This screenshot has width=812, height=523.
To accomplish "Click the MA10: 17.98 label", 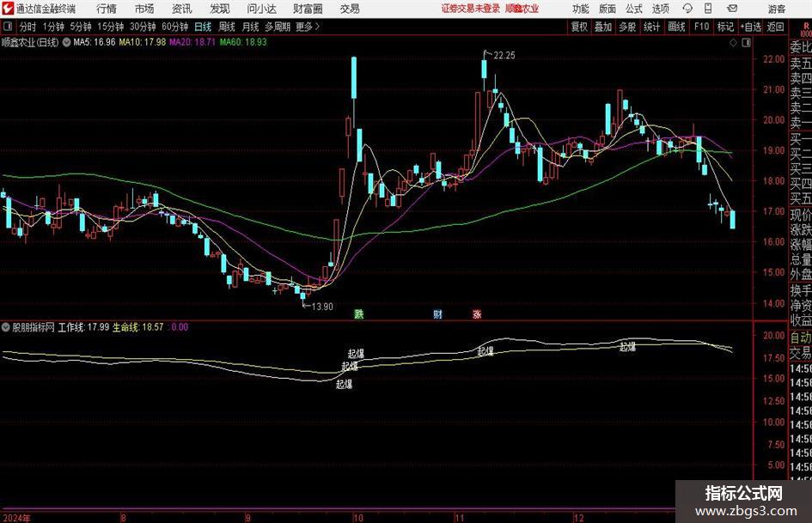I will tap(143, 42).
